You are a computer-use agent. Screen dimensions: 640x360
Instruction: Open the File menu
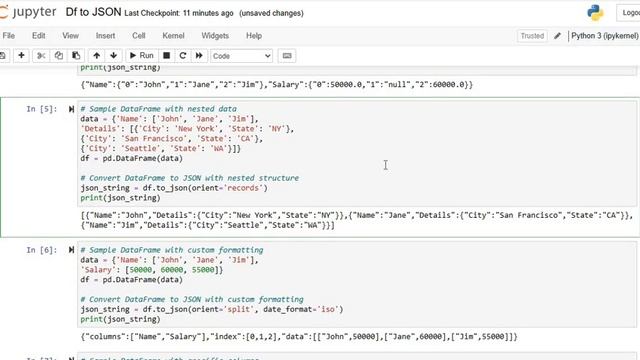pyautogui.click(x=9, y=36)
